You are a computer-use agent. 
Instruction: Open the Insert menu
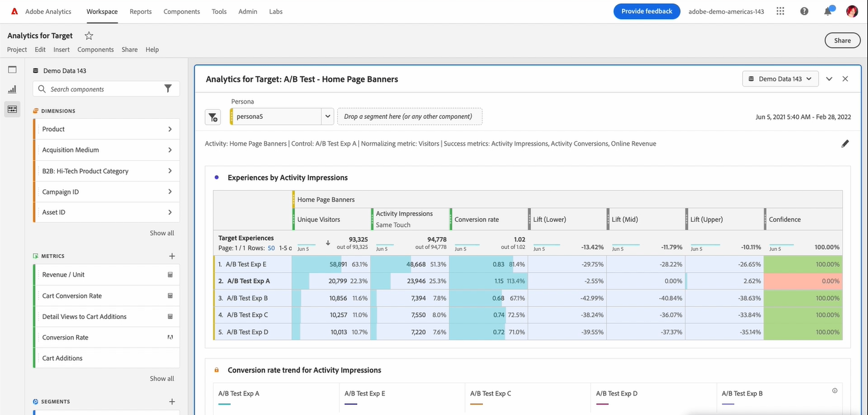pos(62,50)
